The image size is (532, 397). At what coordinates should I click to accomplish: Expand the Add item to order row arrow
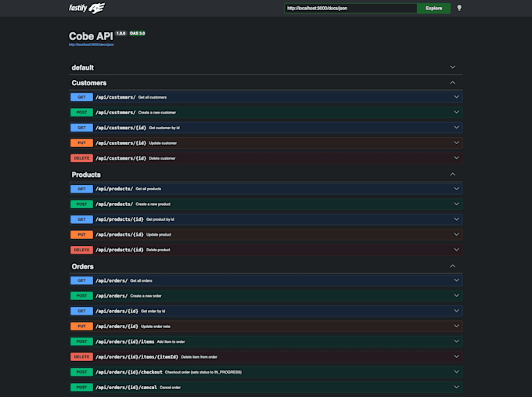tap(456, 341)
